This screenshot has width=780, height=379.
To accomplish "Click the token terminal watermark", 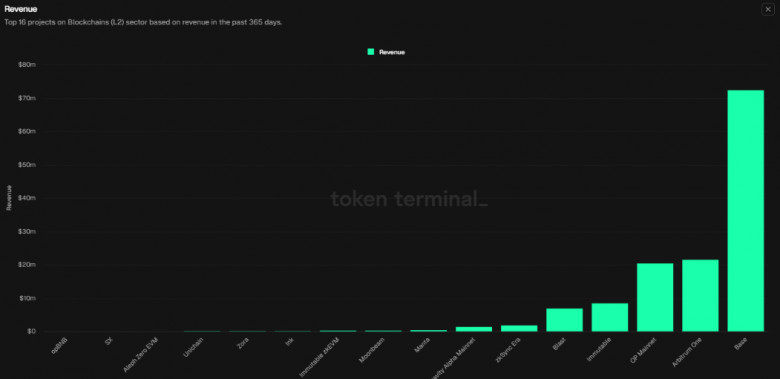I will (x=409, y=199).
